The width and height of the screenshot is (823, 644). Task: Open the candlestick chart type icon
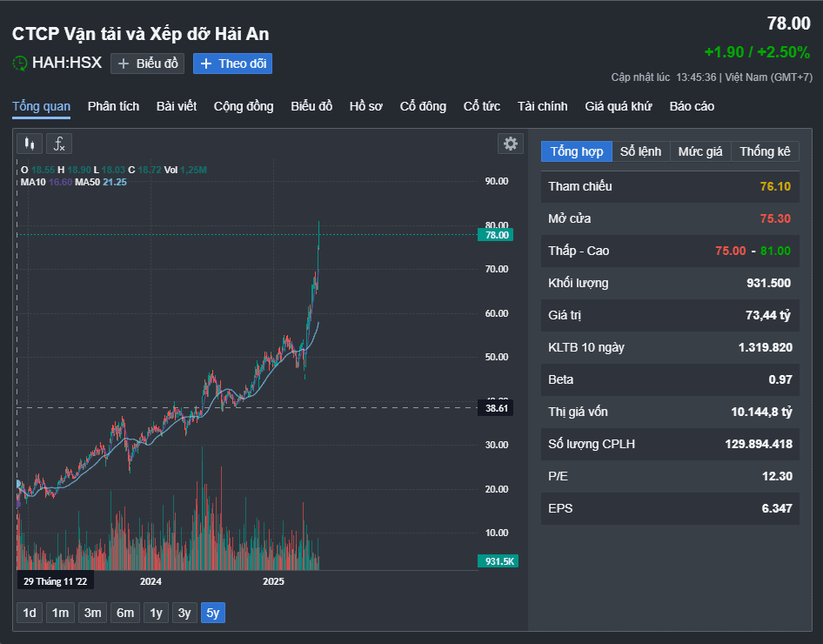point(30,144)
